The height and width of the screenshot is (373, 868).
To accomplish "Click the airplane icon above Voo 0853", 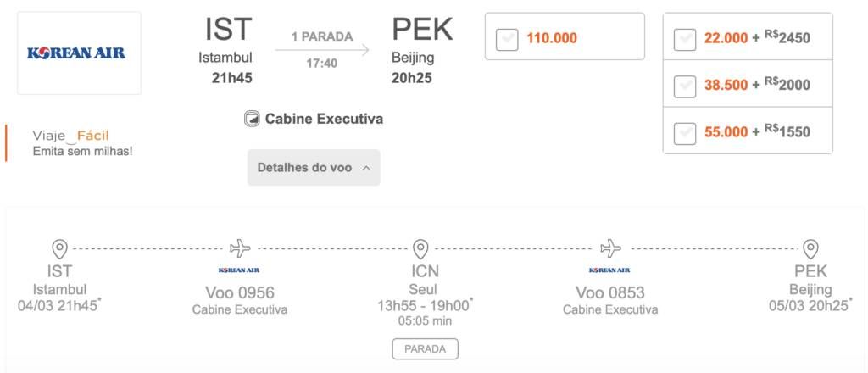I will (610, 248).
